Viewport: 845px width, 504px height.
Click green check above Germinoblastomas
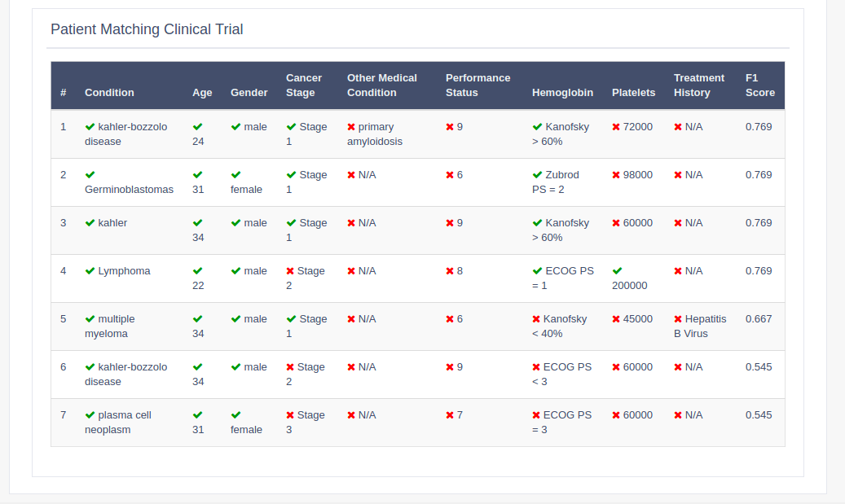click(x=90, y=175)
